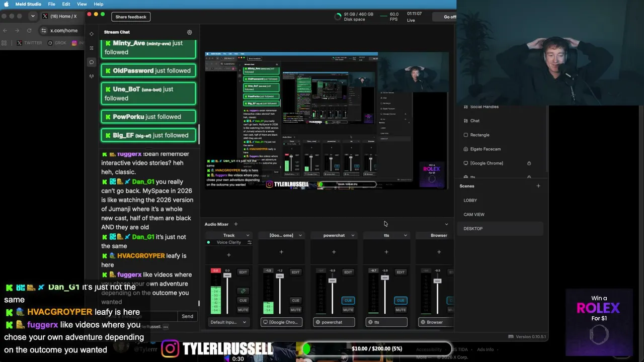
Task: Disable CUE on the powerchat channel
Action: point(348,301)
